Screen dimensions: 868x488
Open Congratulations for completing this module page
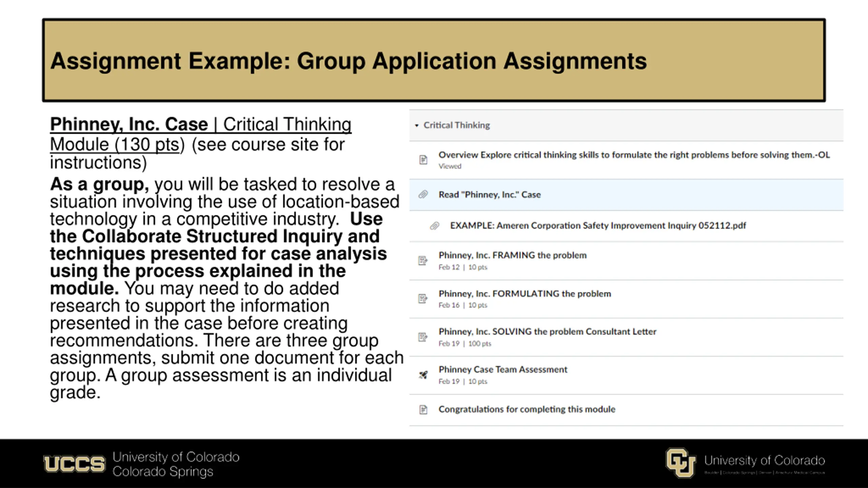527,409
